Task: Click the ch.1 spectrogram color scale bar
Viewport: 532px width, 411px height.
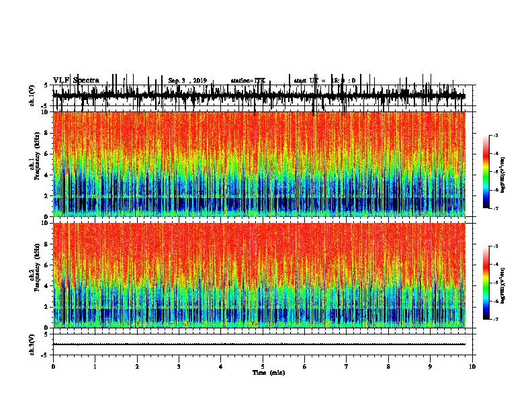Action: click(486, 172)
